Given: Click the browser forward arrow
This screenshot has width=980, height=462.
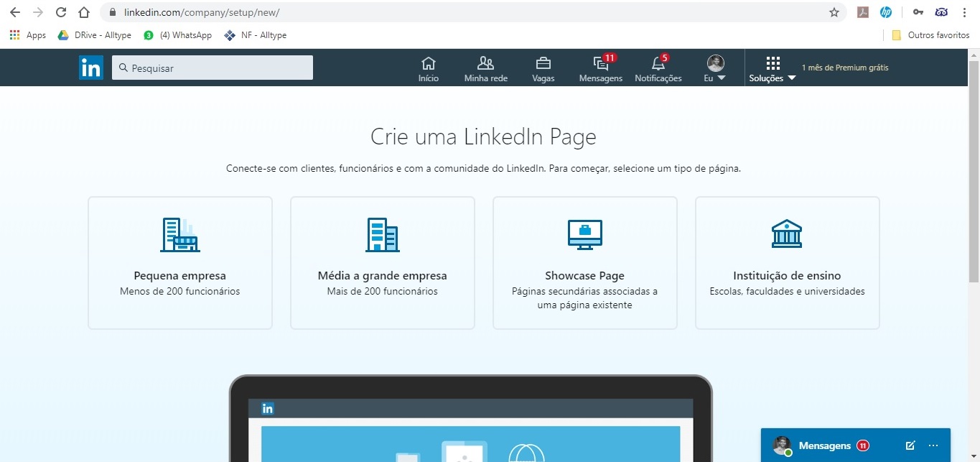Looking at the screenshot, I should (x=38, y=12).
